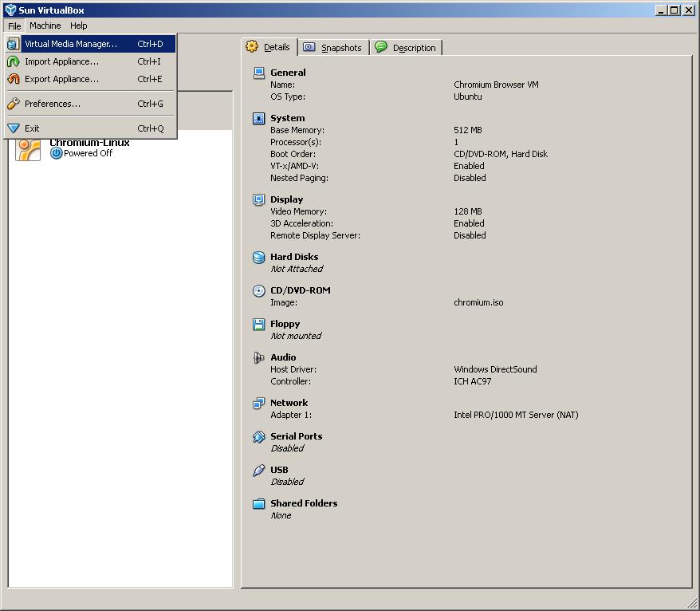This screenshot has height=611, width=700.
Task: Open the Audio settings link
Action: click(x=283, y=357)
